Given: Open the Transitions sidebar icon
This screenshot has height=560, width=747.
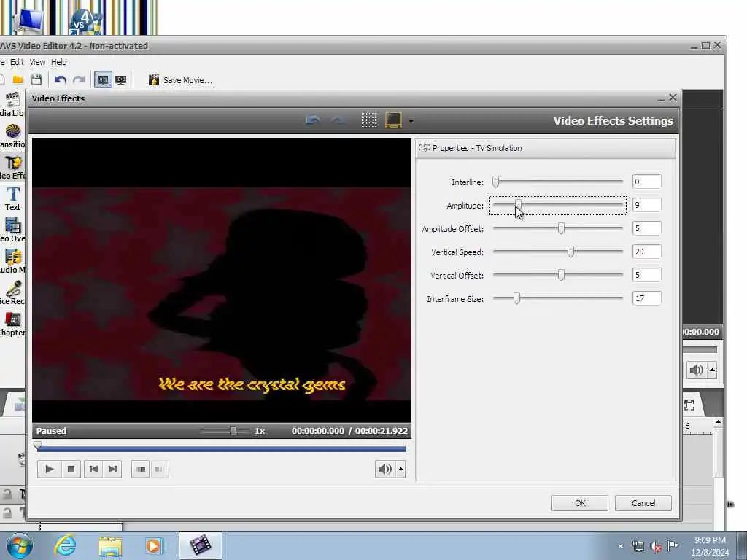Looking at the screenshot, I should pyautogui.click(x=12, y=135).
